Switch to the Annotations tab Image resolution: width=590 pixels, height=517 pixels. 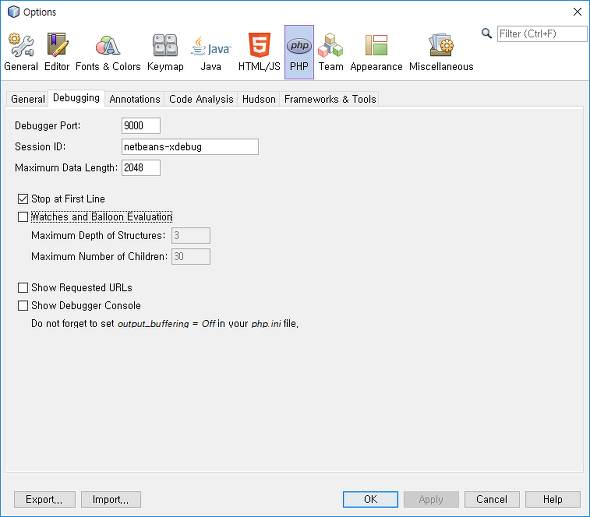click(x=135, y=99)
